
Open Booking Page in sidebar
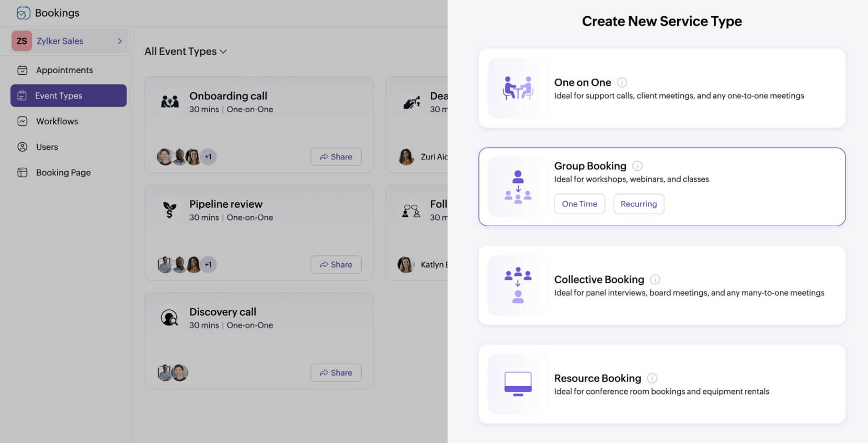tap(68, 172)
